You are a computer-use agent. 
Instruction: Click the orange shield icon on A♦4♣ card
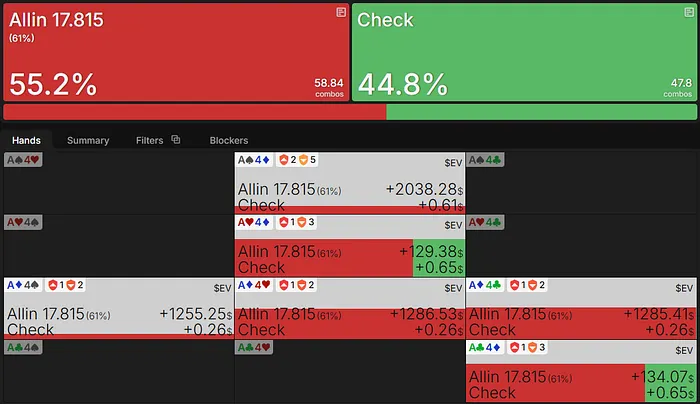coord(533,285)
